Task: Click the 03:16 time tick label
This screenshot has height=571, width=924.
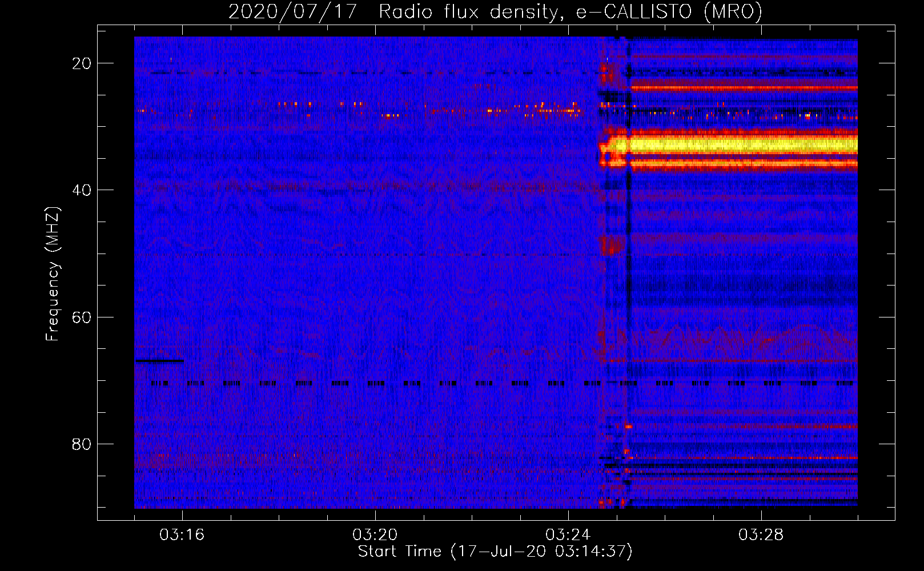Action: (x=182, y=535)
